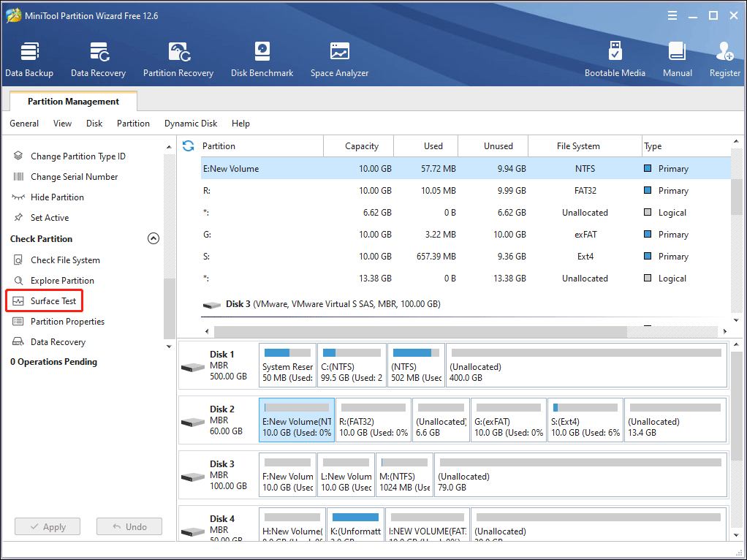Open the Space Analyzer
The height and width of the screenshot is (560, 747).
tap(339, 58)
